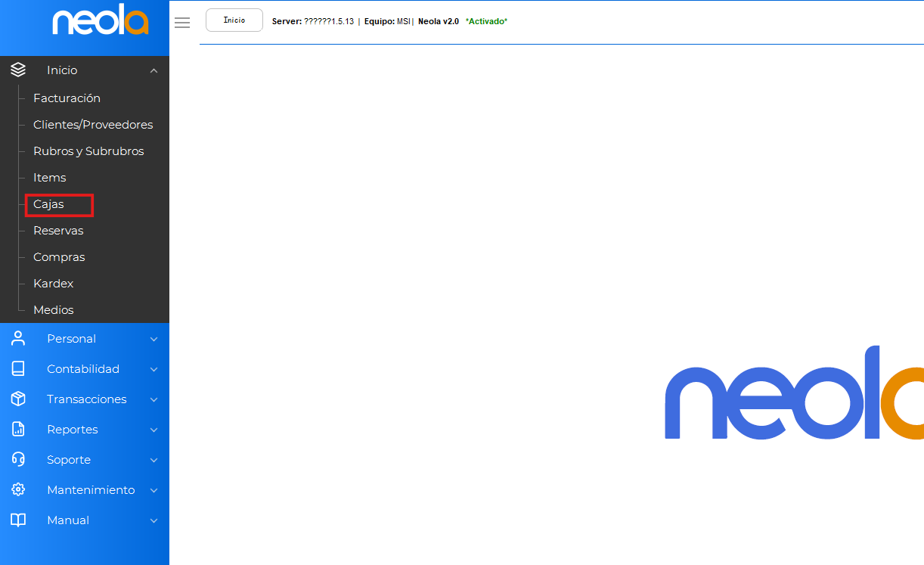Image resolution: width=924 pixels, height=565 pixels.
Task: Open Facturación from the sidebar
Action: [x=67, y=98]
